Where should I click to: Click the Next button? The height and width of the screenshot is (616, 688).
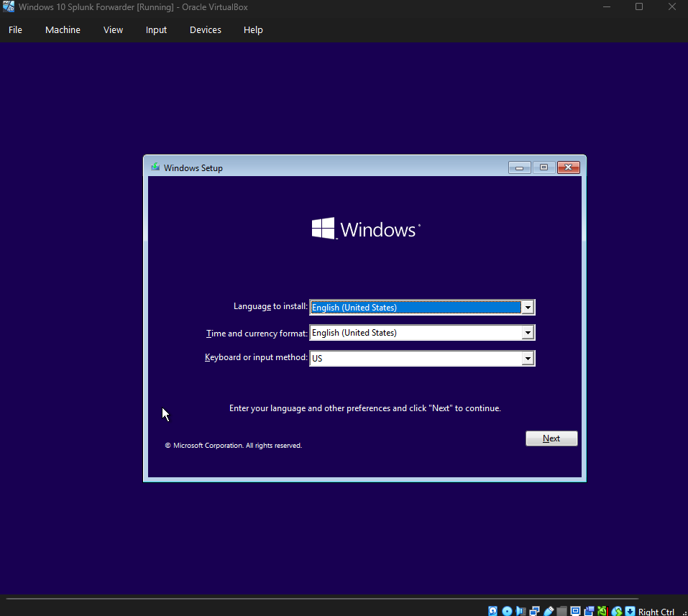point(551,438)
